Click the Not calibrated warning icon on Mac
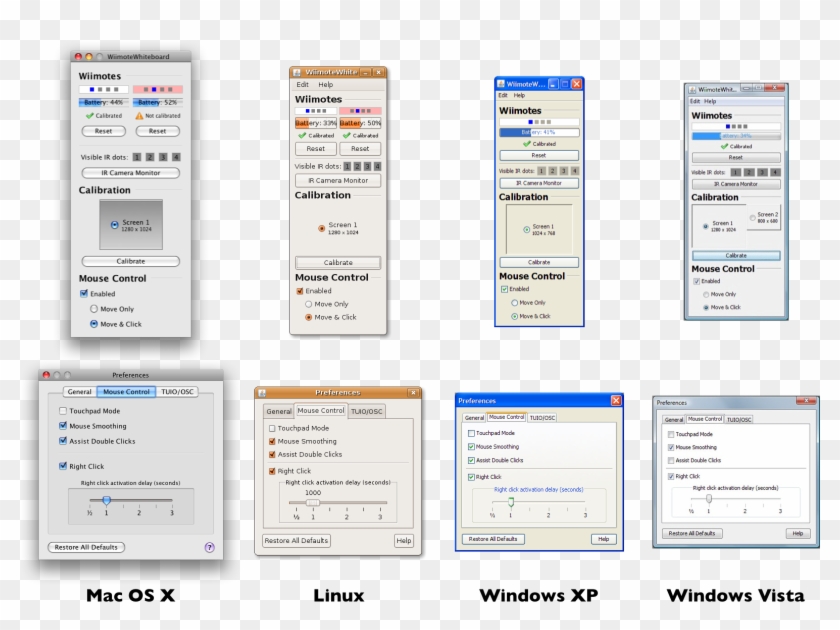The width and height of the screenshot is (840, 630). (x=140, y=116)
